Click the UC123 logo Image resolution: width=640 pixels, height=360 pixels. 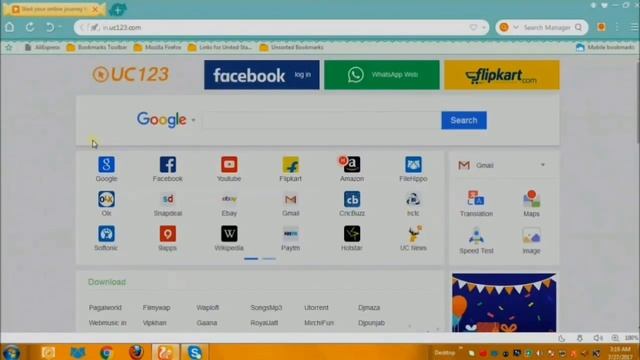[131, 74]
